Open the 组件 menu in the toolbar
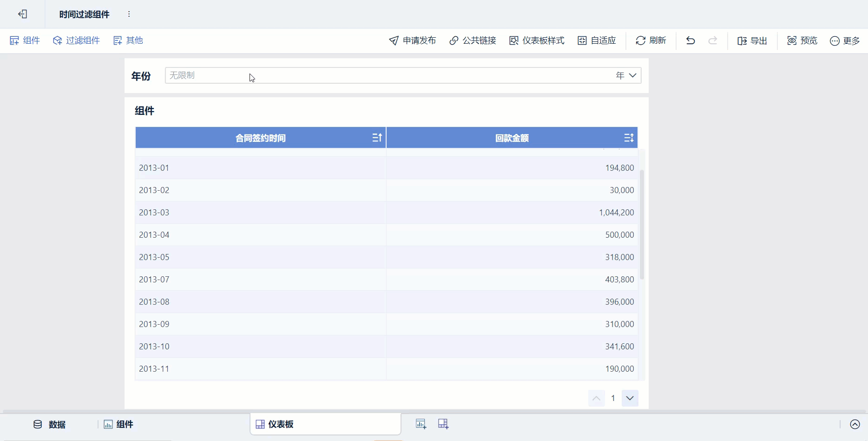 click(x=25, y=40)
